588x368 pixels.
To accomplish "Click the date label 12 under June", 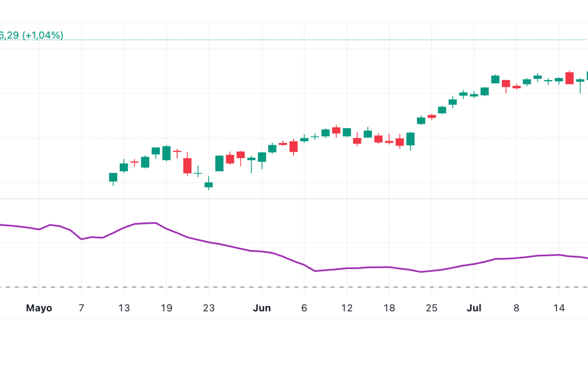I will pyautogui.click(x=347, y=307).
